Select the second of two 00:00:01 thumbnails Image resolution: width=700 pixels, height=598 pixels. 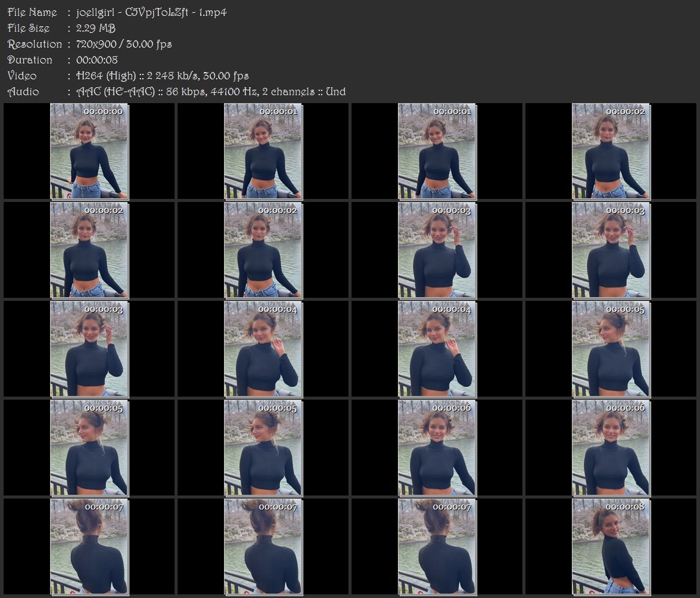(437, 151)
